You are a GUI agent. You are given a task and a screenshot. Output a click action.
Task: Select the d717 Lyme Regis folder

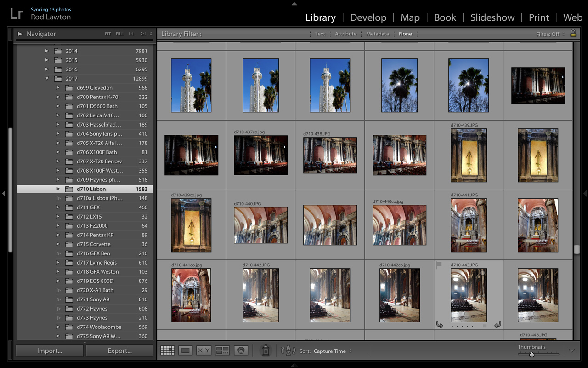pos(85,263)
